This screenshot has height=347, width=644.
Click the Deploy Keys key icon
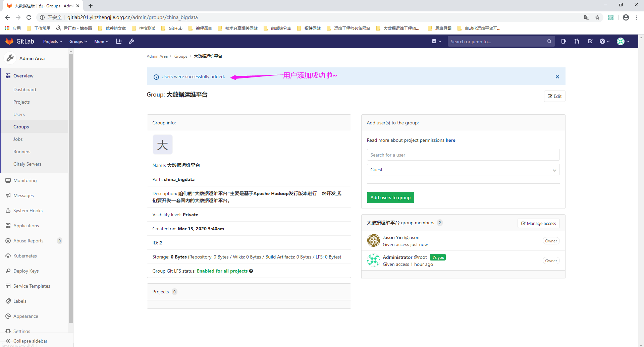click(x=8, y=271)
